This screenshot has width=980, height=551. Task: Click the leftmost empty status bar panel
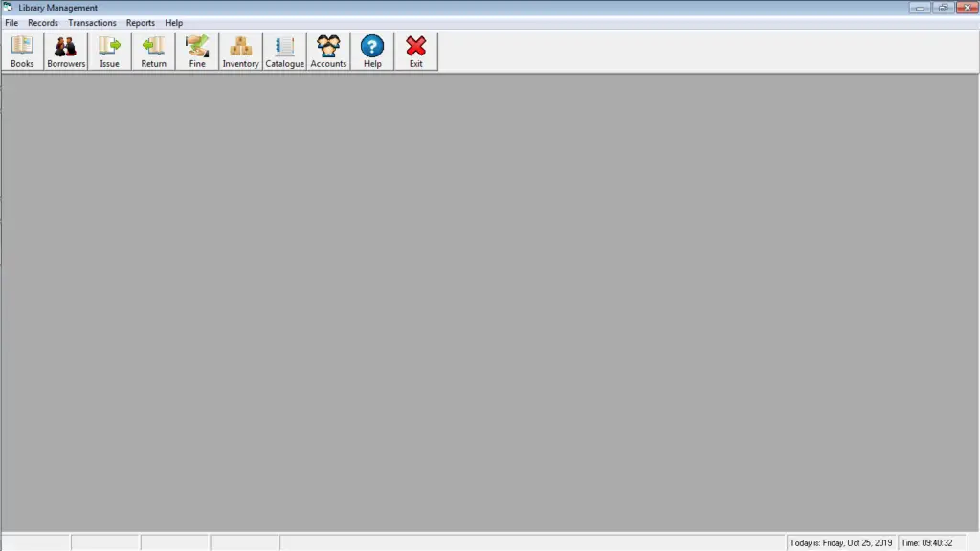(x=33, y=541)
